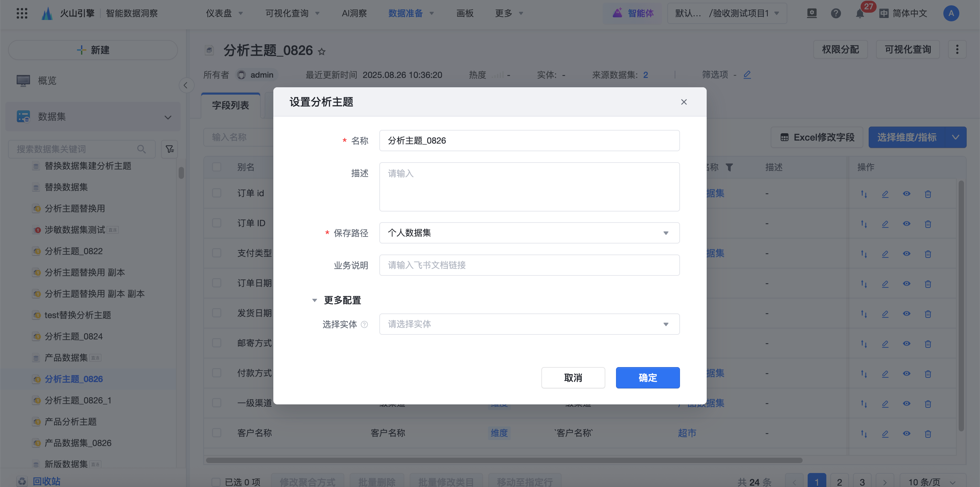The width and height of the screenshot is (980, 487).
Task: Click the notification bell icon
Action: (859, 14)
